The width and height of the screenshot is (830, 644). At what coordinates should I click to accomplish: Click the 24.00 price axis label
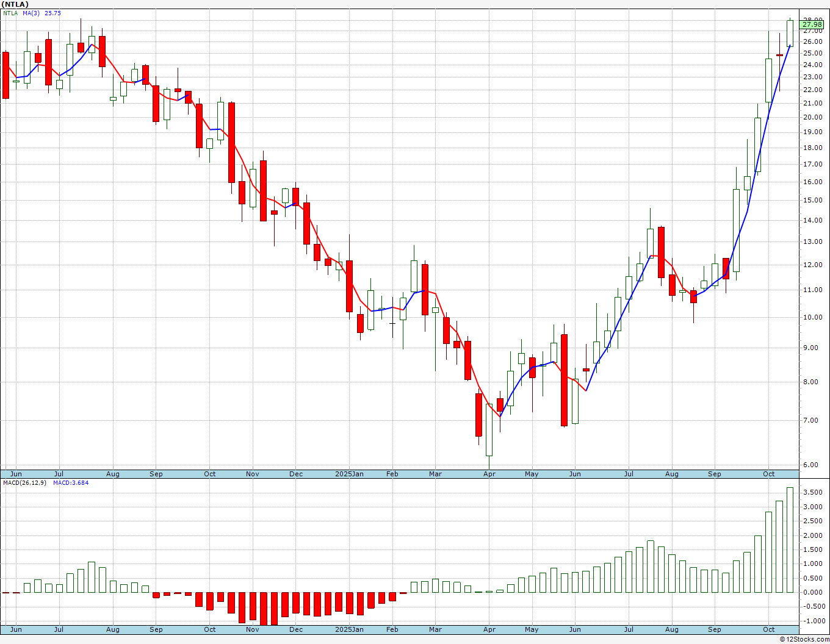[812, 65]
